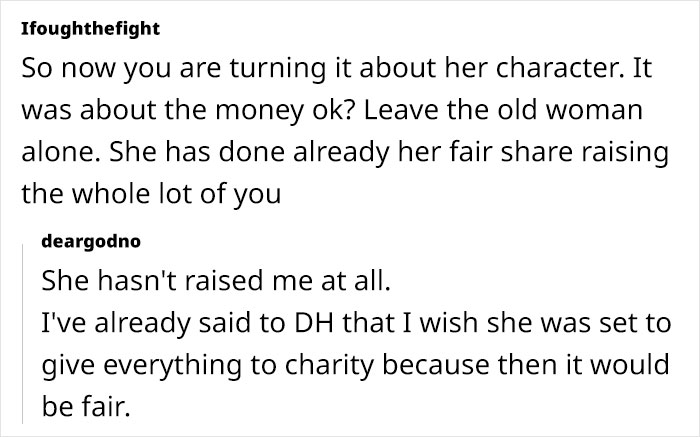The width and height of the screenshot is (700, 437).
Task: Click the line starting "I've already said to DH"
Action: (x=355, y=324)
